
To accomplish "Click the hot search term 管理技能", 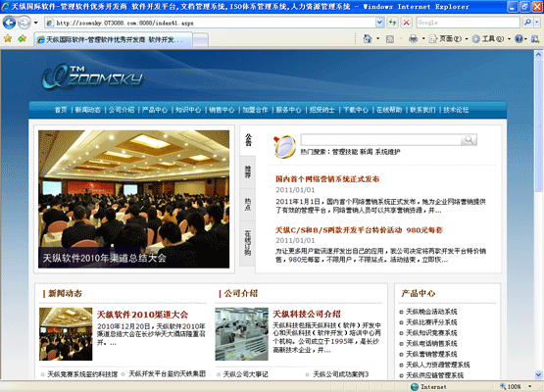I will coord(345,152).
